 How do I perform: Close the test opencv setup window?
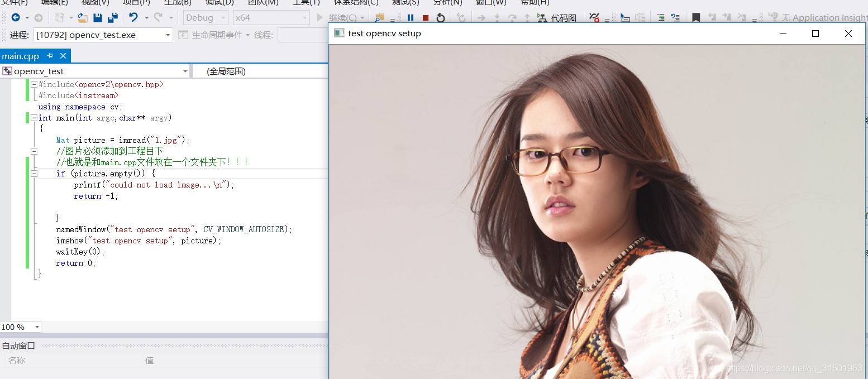tap(848, 33)
